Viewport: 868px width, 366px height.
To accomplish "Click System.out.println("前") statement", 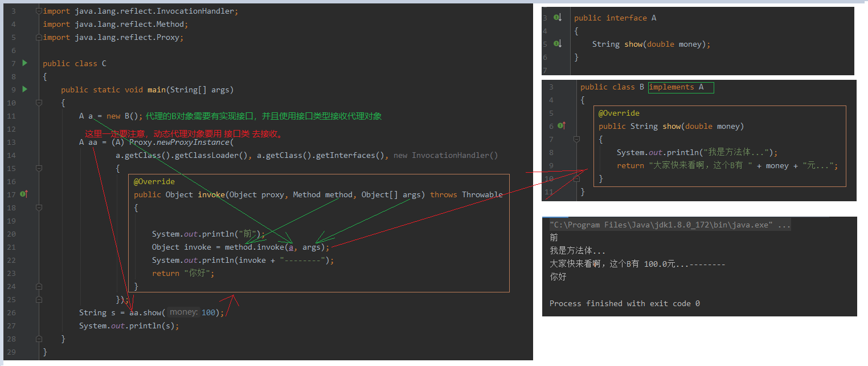I will click(209, 234).
